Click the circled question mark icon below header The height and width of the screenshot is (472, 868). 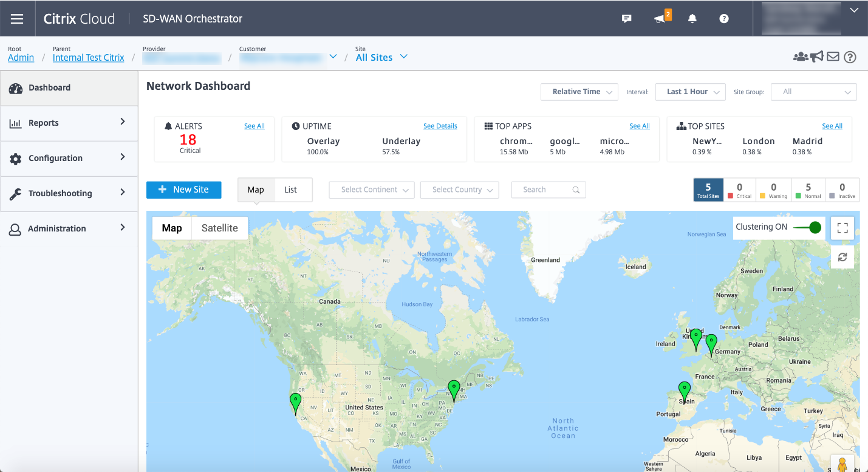(x=850, y=57)
